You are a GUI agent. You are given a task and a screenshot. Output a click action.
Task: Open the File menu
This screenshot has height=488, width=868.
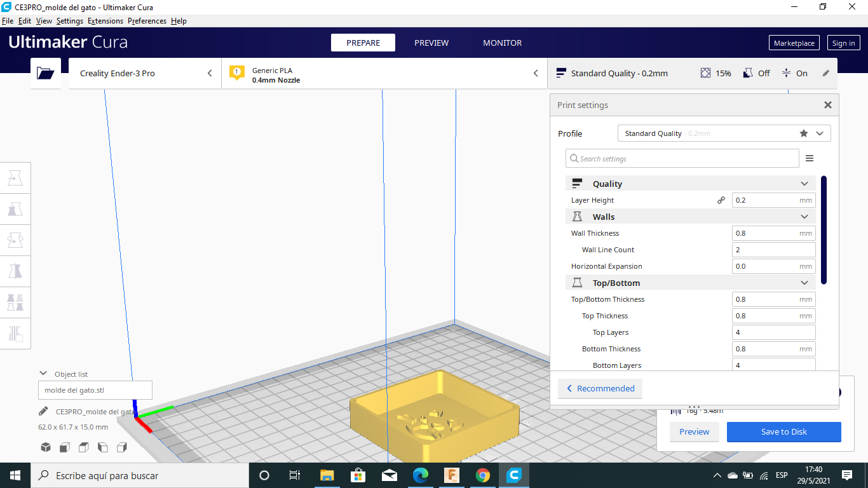coord(8,21)
